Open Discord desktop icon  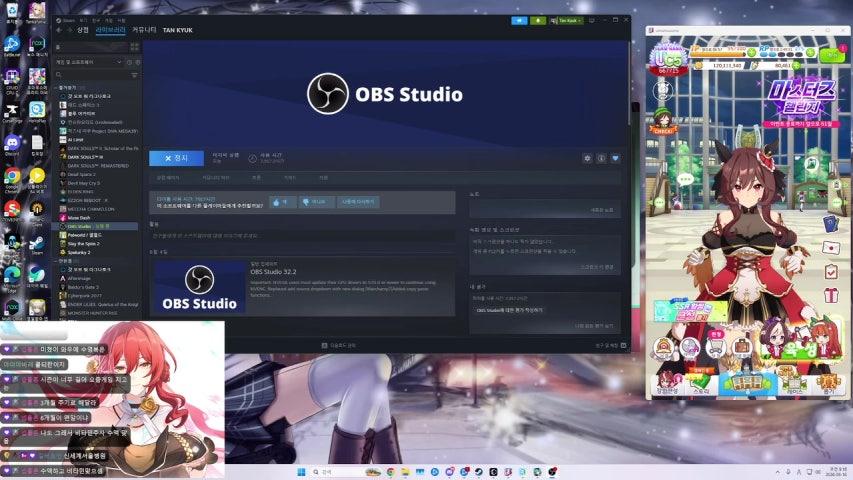click(12, 144)
